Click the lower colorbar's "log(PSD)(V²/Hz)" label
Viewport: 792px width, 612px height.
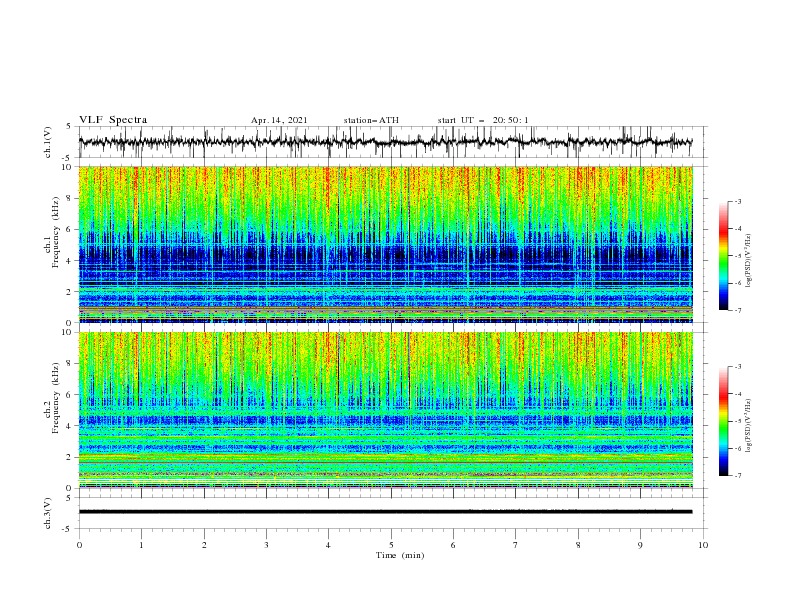(749, 425)
